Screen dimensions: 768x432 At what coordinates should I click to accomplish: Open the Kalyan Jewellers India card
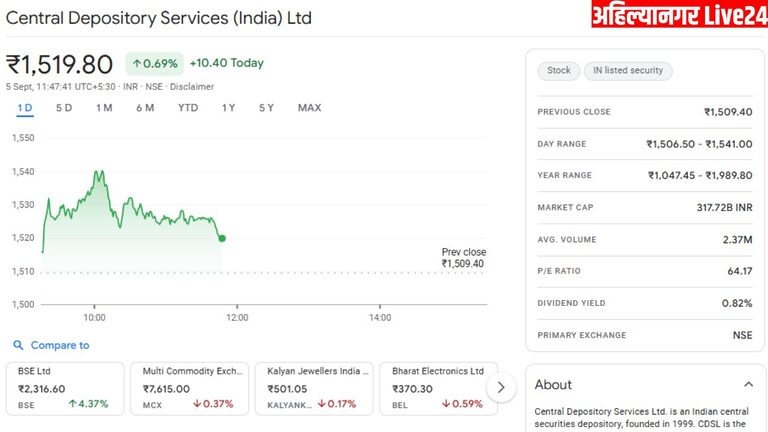[314, 388]
